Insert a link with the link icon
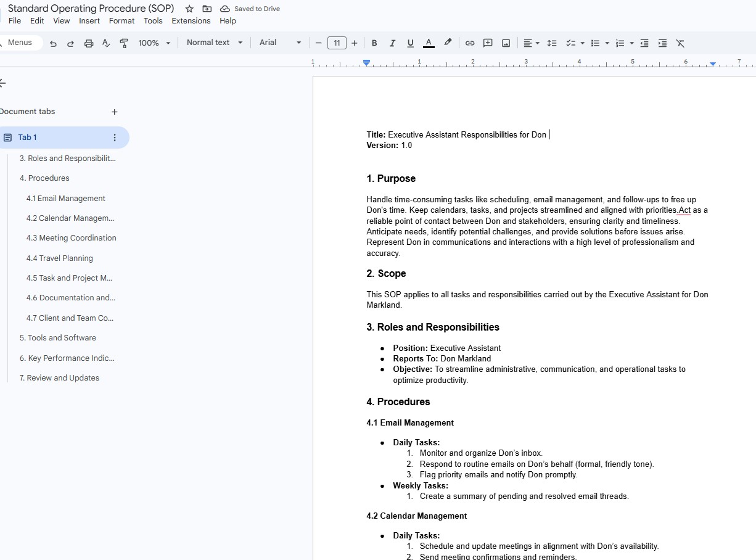Screen dimensions: 756x560 [x=470, y=43]
